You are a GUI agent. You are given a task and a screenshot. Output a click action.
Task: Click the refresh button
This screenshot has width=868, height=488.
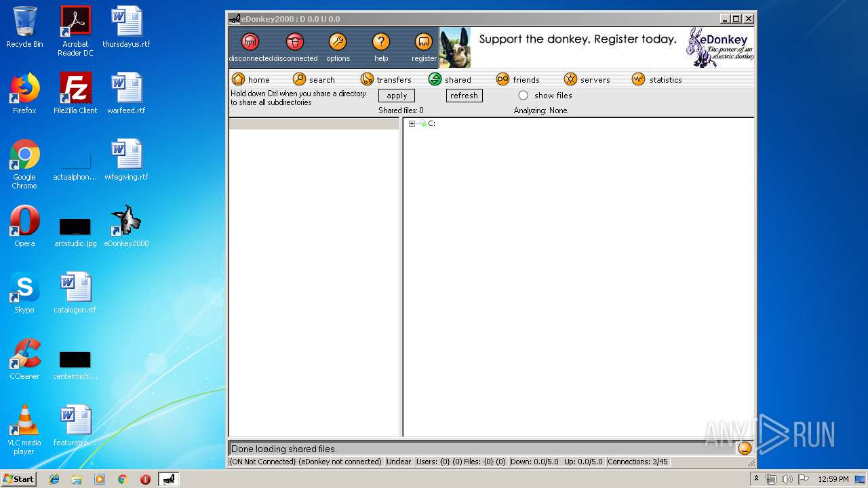(x=464, y=96)
